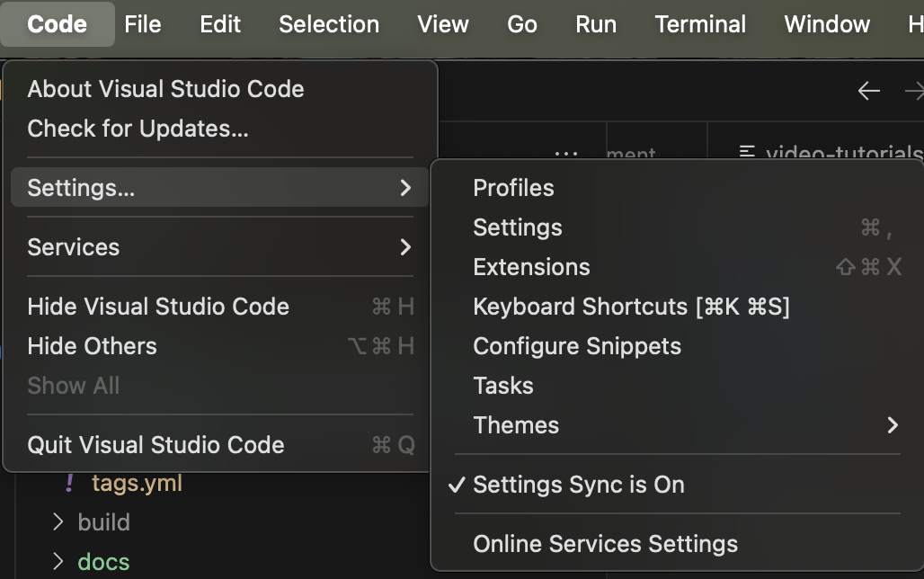Choose About Visual Studio Code
Image resolution: width=924 pixels, height=579 pixels.
click(220, 89)
